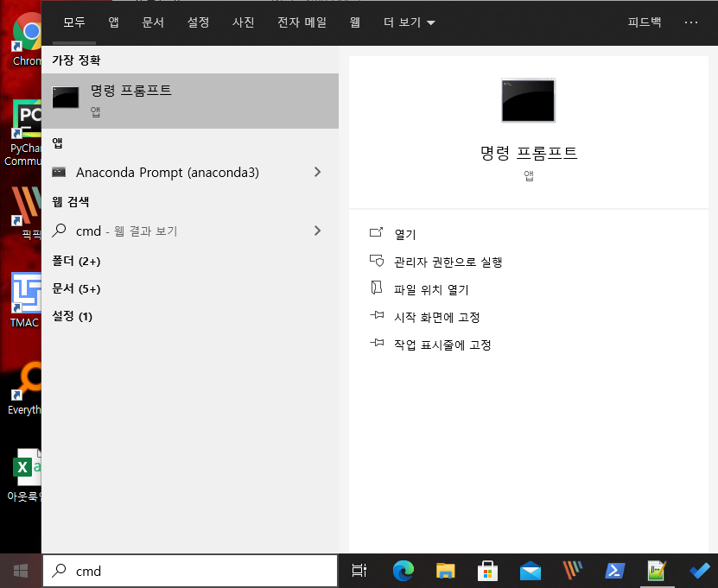718x588 pixels.
Task: Click the pin icon beside 시작 화면에 고정
Action: 377,315
